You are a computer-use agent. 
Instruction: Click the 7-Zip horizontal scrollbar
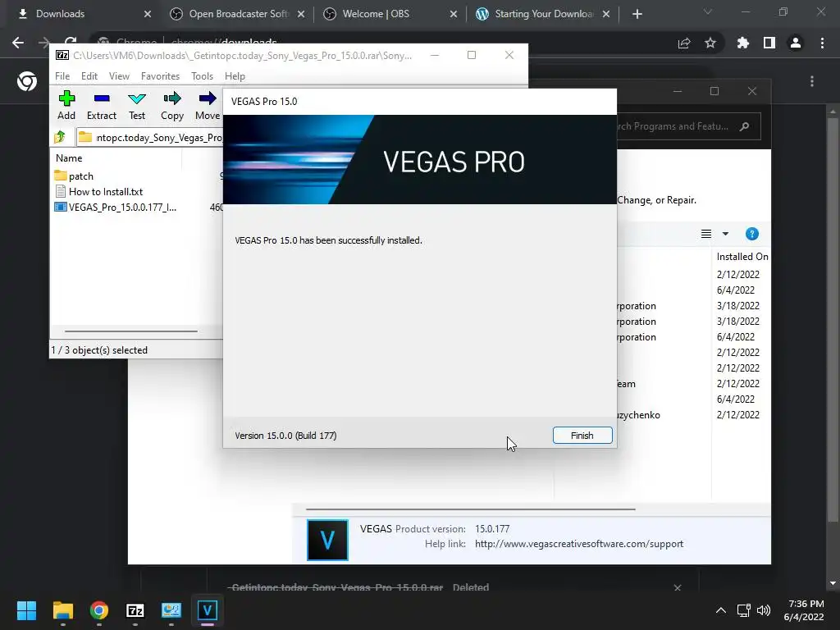[x=131, y=331]
